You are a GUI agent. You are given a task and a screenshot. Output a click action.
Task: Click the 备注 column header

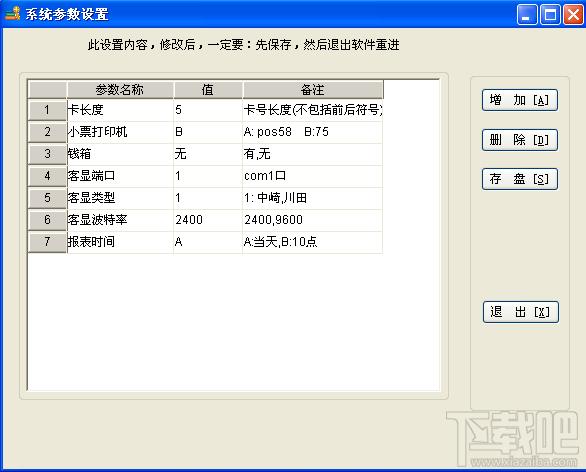tap(313, 90)
